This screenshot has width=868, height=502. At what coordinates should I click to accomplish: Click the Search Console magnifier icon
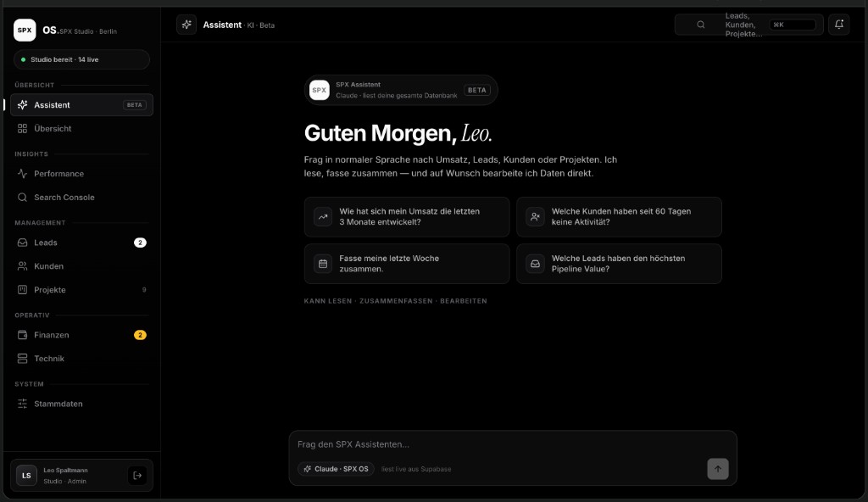22,198
